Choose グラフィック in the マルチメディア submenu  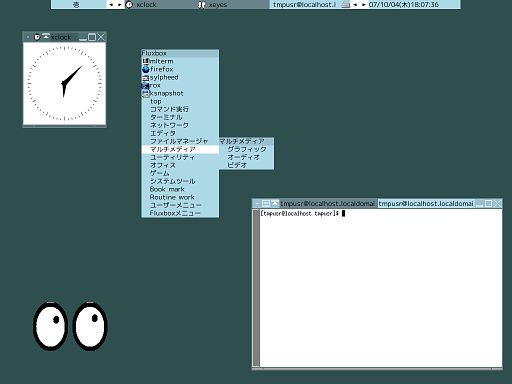(x=246, y=149)
